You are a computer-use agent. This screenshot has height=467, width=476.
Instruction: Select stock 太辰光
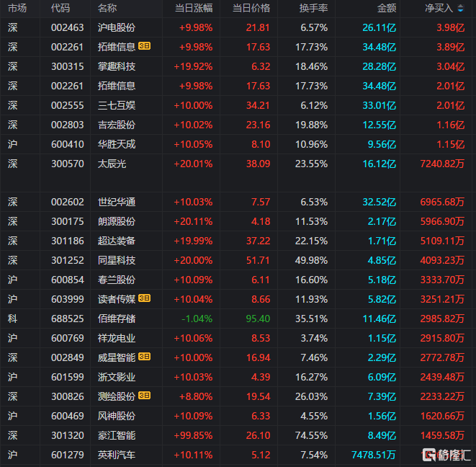click(112, 164)
